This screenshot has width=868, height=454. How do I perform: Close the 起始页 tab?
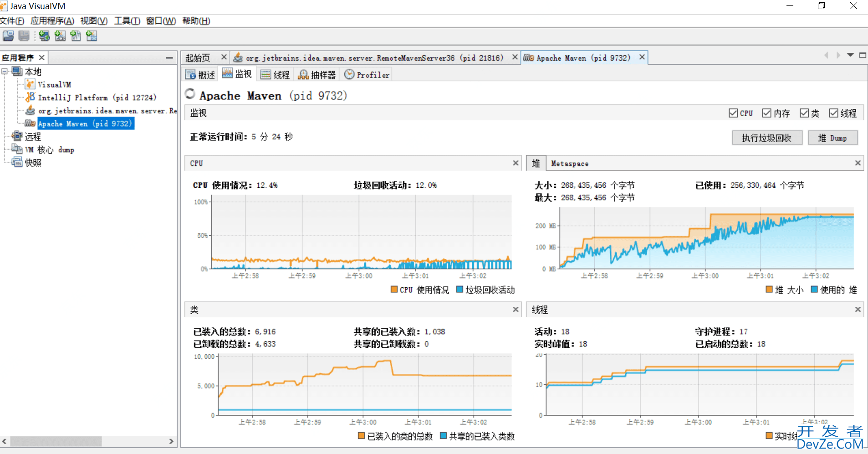click(x=224, y=57)
